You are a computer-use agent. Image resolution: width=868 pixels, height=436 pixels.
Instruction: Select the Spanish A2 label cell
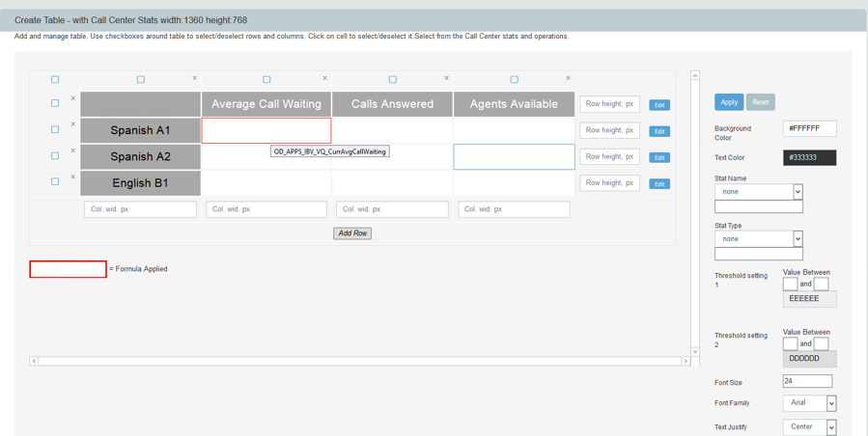pos(140,156)
